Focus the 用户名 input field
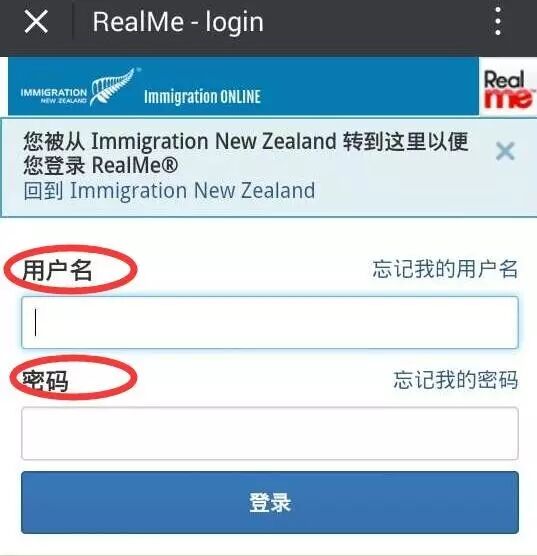This screenshot has height=556, width=537. tap(270, 323)
